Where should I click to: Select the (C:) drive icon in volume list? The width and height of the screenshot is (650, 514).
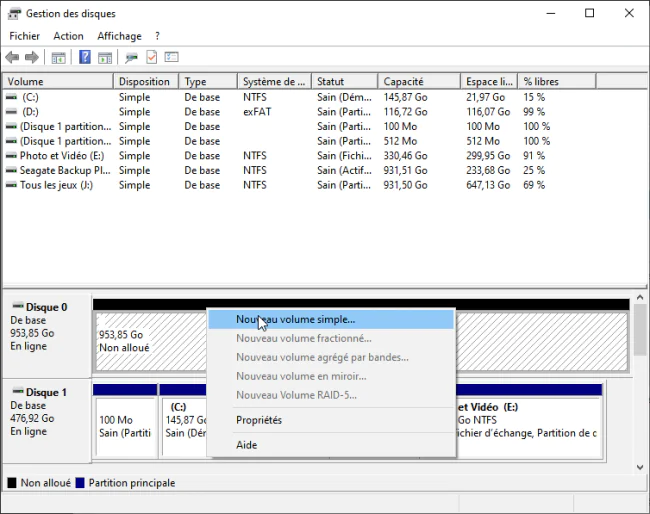pyautogui.click(x=12, y=97)
